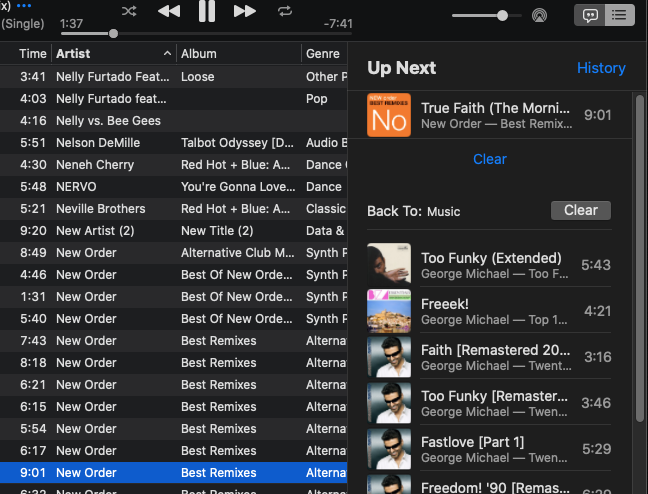648x494 pixels.
Task: Select the 6:21 New Order row
Action: click(174, 384)
